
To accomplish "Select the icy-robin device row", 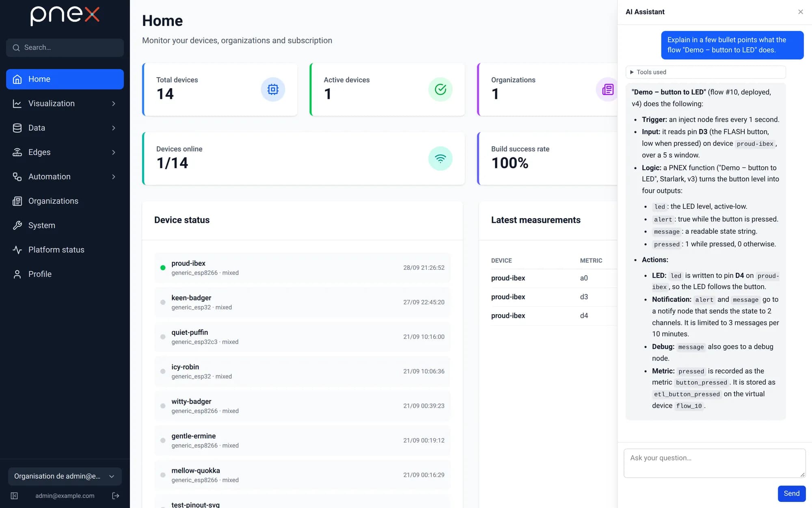I will (302, 371).
